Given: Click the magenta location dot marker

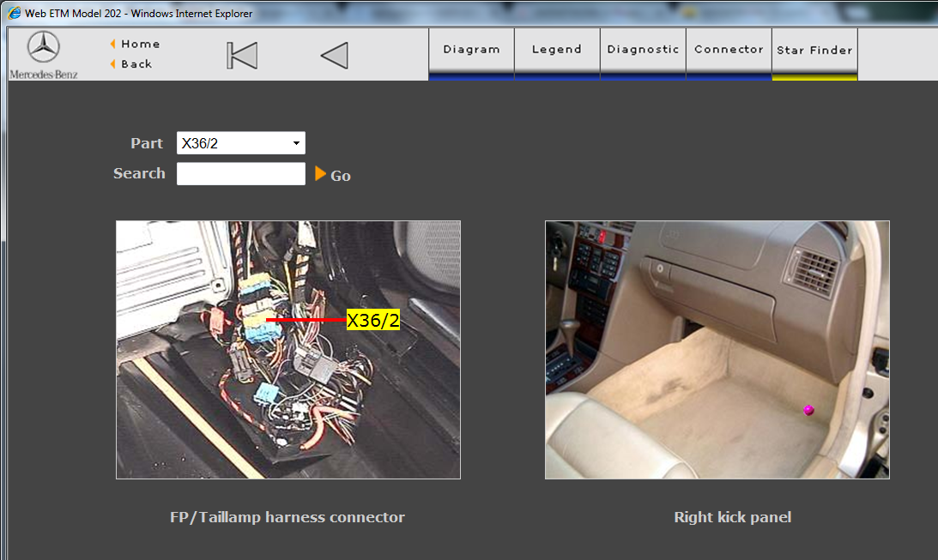Looking at the screenshot, I should [808, 410].
